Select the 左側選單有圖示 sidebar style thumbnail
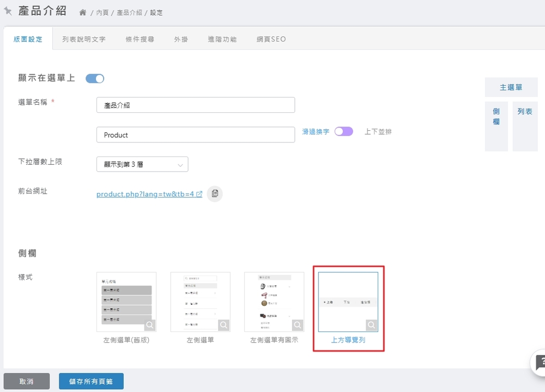545x392 pixels. coord(274,301)
